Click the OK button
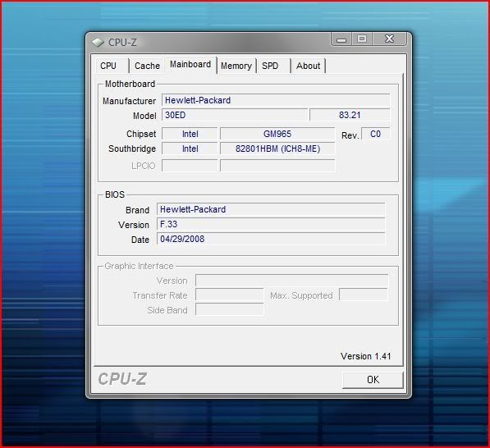This screenshot has height=448, width=490. [373, 380]
